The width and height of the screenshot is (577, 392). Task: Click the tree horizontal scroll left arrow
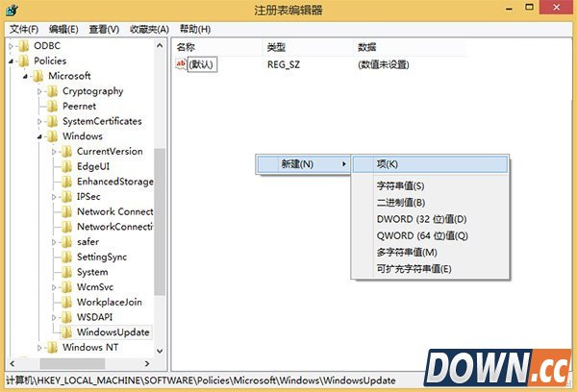[x=13, y=364]
